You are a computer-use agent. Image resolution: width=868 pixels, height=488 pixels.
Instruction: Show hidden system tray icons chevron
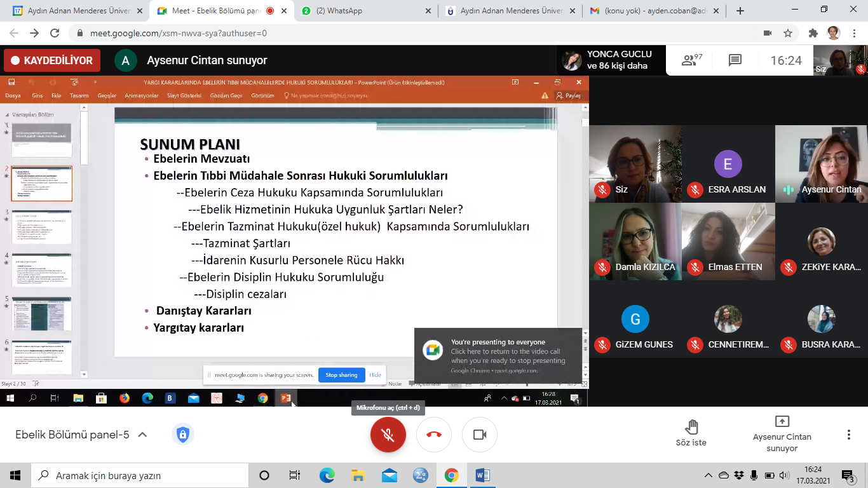coord(709,475)
